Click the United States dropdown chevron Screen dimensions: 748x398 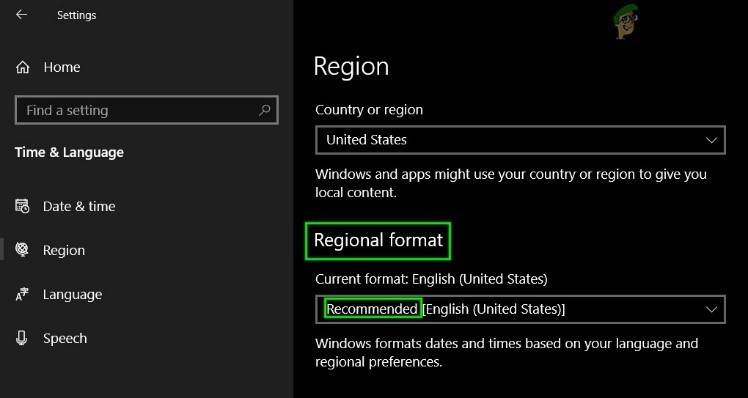(x=711, y=140)
